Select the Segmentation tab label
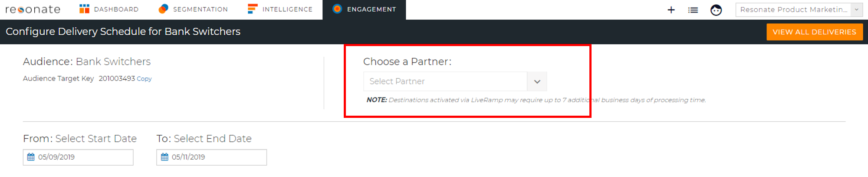 (201, 9)
